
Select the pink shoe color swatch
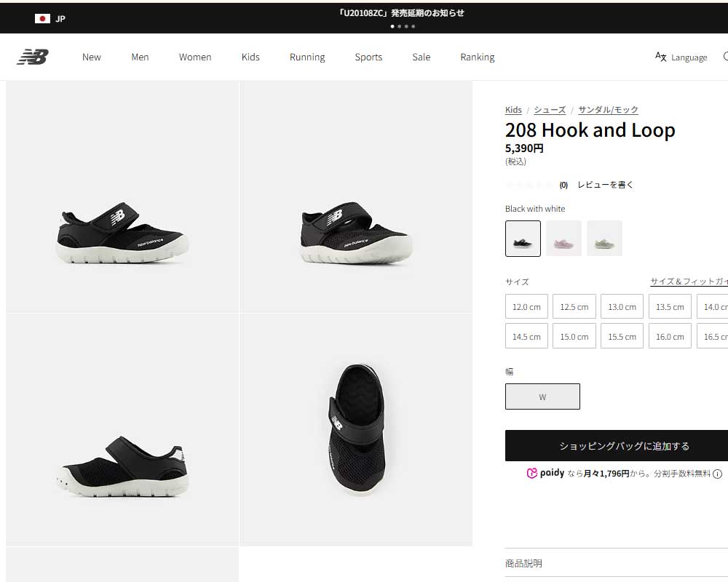tap(563, 239)
